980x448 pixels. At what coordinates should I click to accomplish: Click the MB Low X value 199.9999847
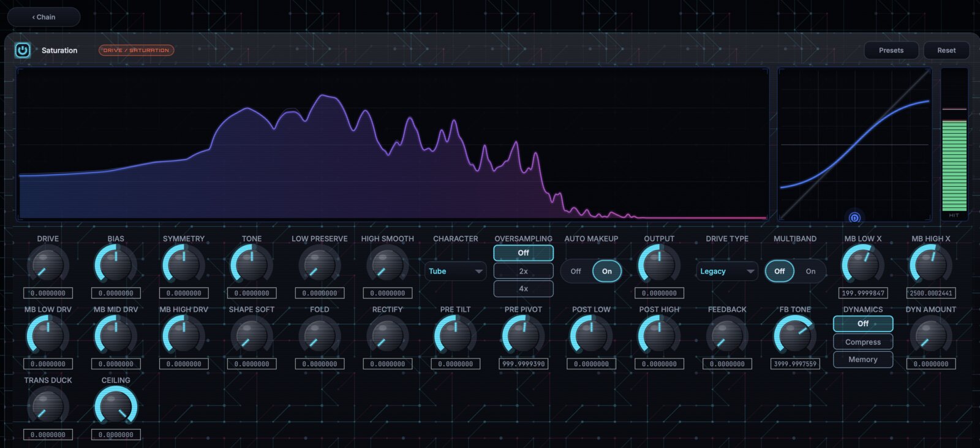pyautogui.click(x=863, y=293)
